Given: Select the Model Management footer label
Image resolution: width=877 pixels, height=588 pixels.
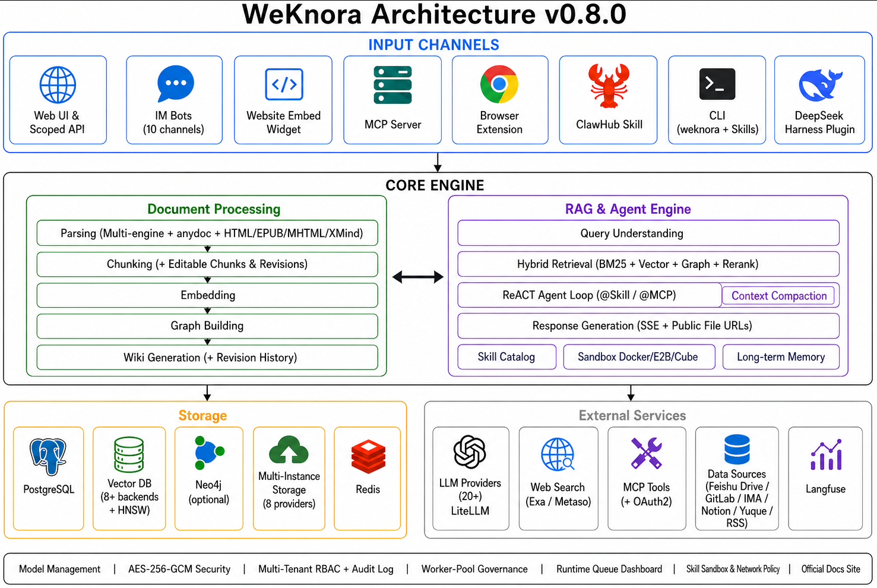Looking at the screenshot, I should pos(60,569).
